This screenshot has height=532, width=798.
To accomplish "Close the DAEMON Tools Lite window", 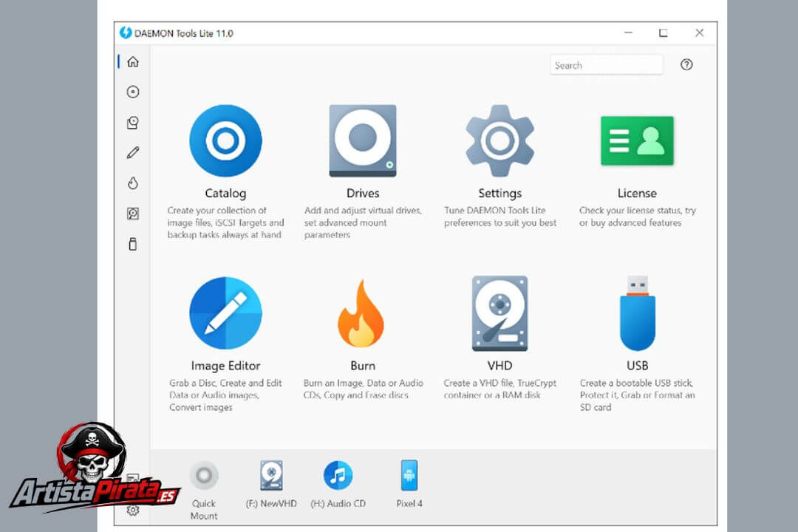I will point(699,33).
